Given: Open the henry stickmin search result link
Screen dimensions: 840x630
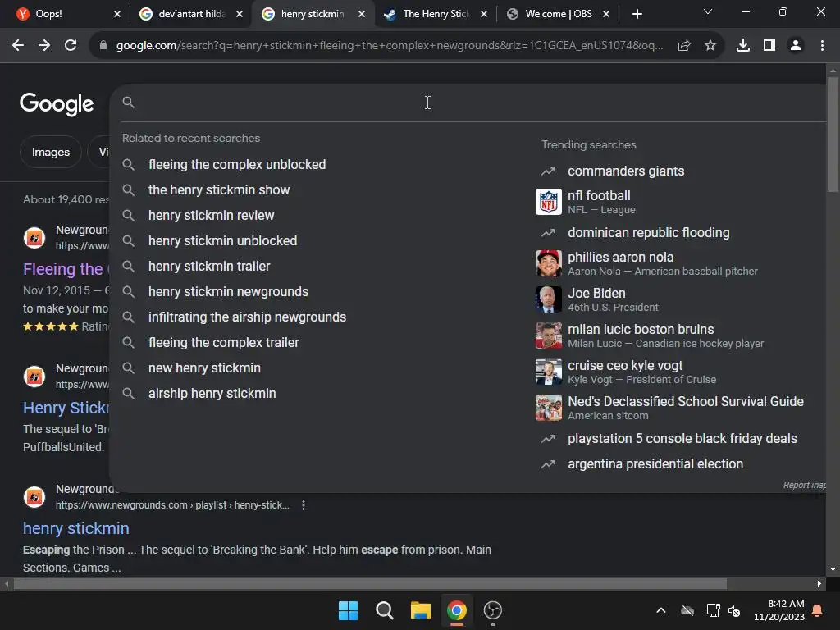Looking at the screenshot, I should coord(76,528).
